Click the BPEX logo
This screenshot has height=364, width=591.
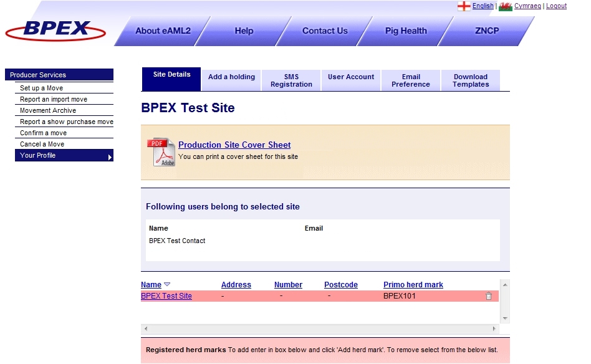point(56,30)
